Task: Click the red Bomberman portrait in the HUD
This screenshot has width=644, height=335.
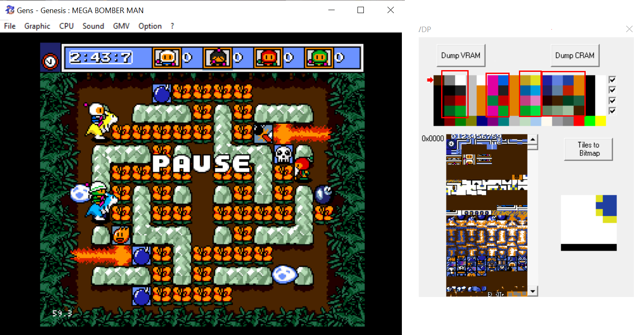Action: tap(268, 57)
